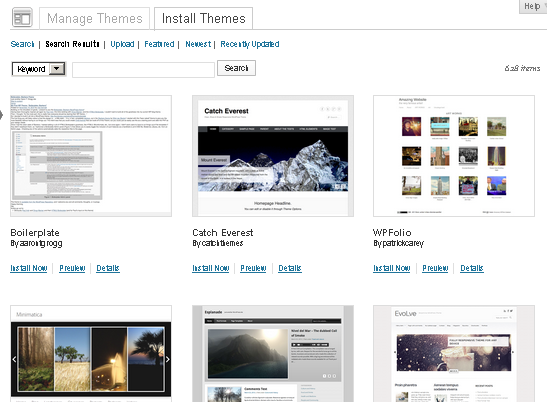Go to the Recently Updated section
Viewport: 547px width, 402px height.
click(250, 44)
